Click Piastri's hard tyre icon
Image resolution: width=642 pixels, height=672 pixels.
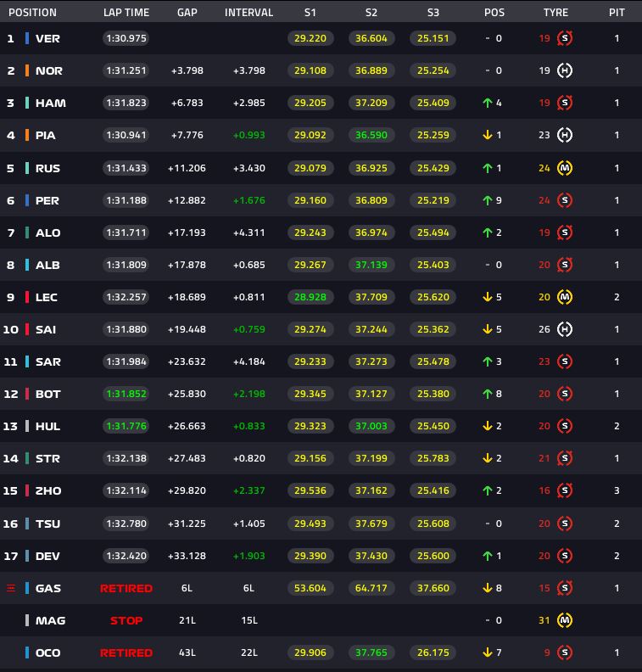[564, 135]
